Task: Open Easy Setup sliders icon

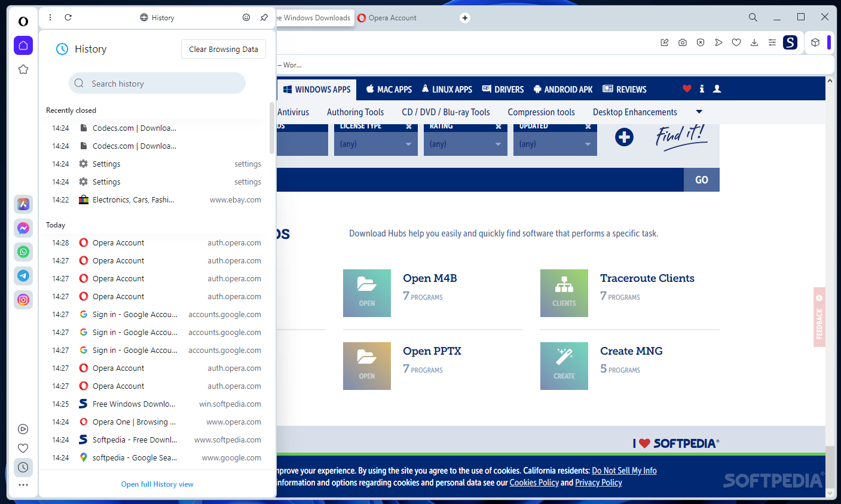Action: pos(772,42)
